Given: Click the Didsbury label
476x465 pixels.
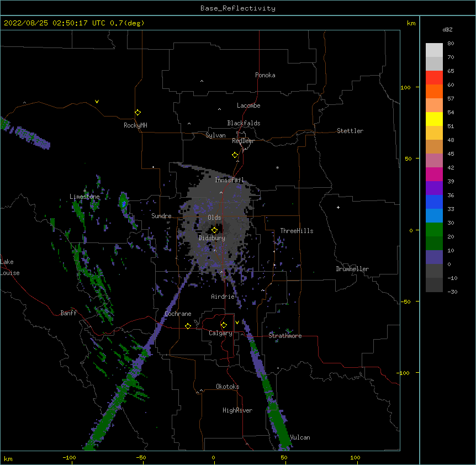Looking at the screenshot, I should [x=212, y=238].
